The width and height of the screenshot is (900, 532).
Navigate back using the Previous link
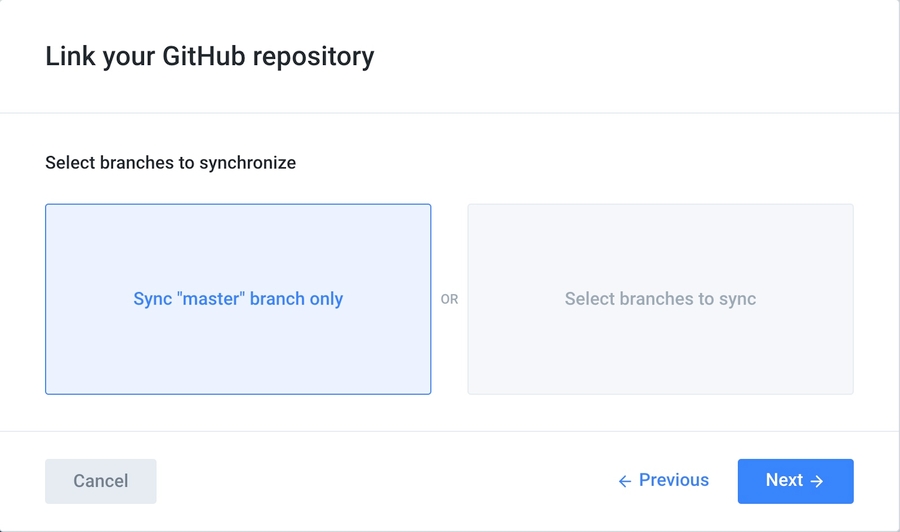[x=663, y=481]
